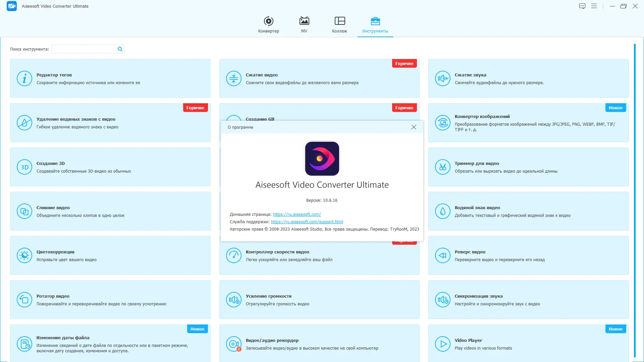Click the tool search input field

(84, 49)
